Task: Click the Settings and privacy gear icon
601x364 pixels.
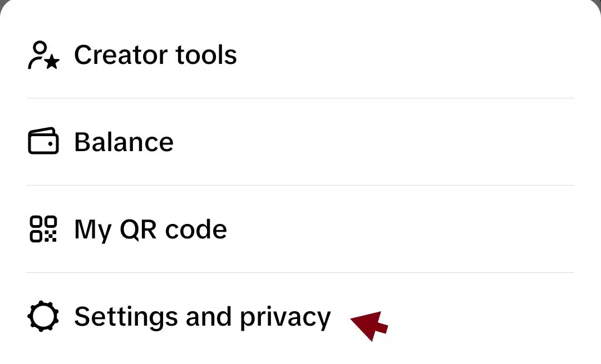Action: coord(43,316)
